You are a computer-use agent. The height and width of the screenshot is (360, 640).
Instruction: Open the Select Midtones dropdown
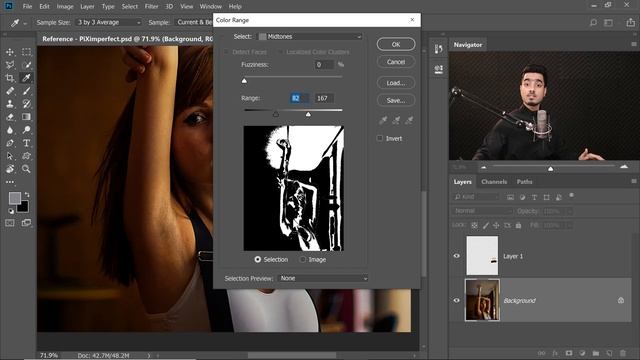pyautogui.click(x=310, y=37)
